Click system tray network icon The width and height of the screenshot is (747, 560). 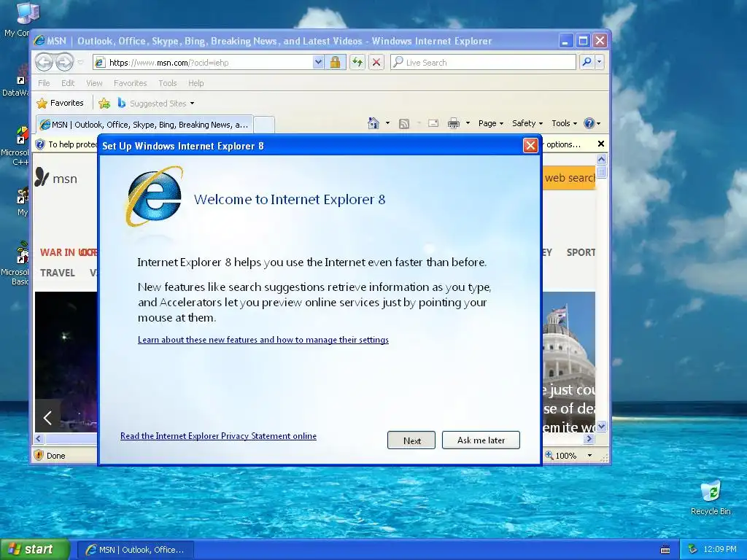(x=693, y=549)
